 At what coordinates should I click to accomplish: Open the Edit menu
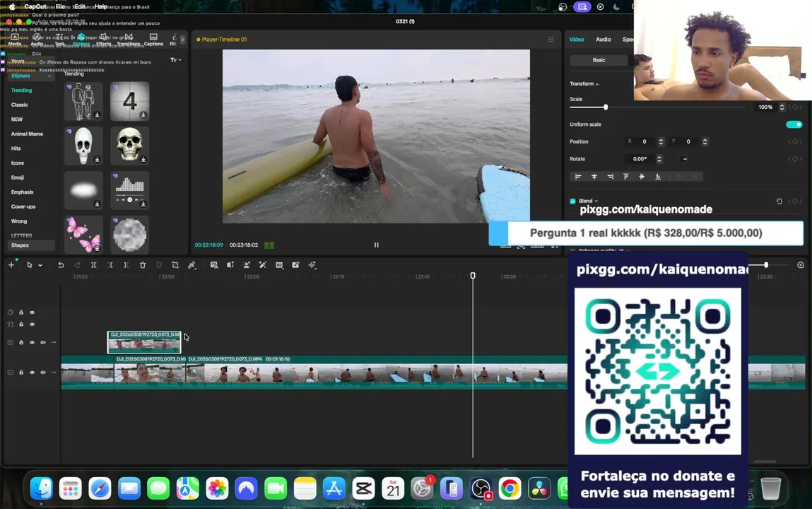[x=80, y=7]
